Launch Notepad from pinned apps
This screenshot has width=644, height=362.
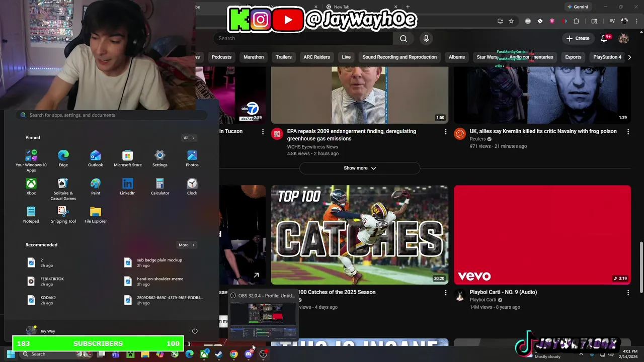(x=31, y=215)
